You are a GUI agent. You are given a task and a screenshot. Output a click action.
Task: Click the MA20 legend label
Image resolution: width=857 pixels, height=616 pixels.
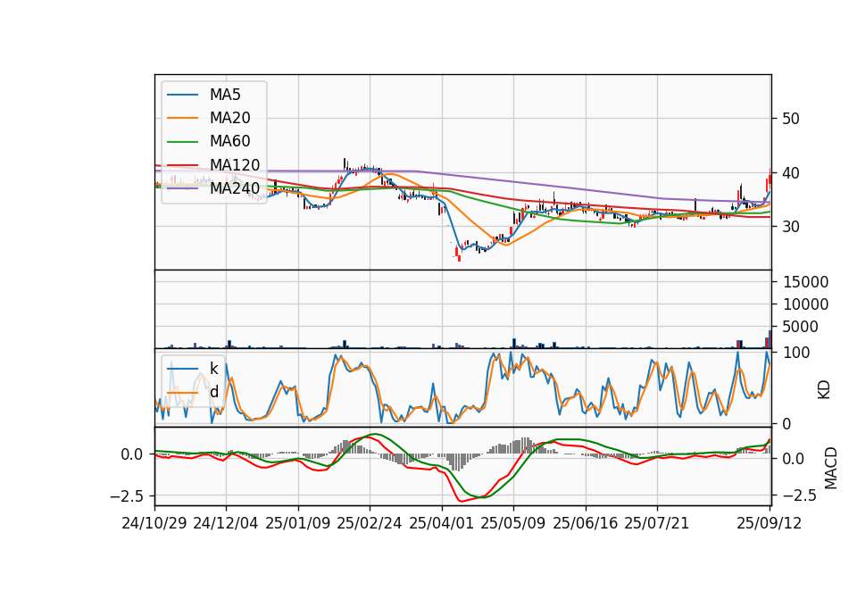click(230, 118)
